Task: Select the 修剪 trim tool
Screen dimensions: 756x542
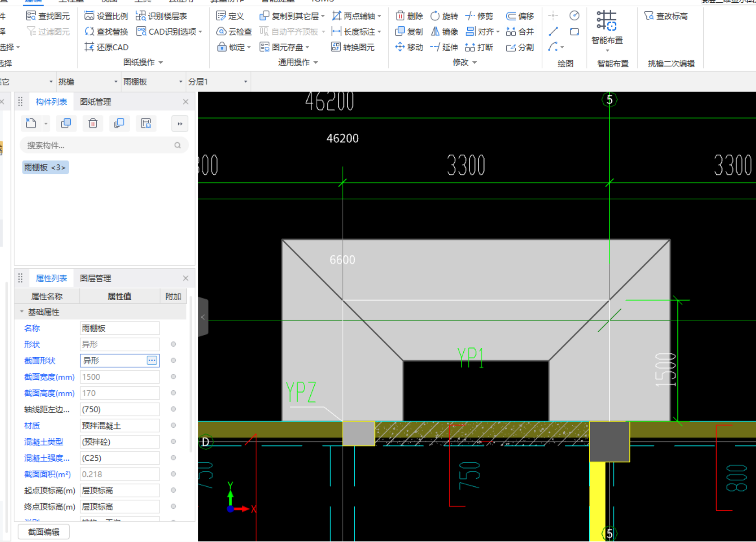Action: pos(479,16)
